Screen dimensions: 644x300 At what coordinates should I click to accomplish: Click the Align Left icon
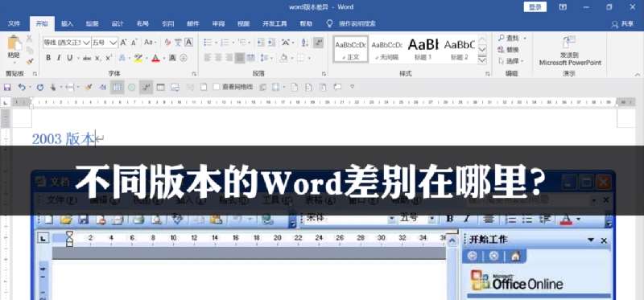[x=208, y=58]
